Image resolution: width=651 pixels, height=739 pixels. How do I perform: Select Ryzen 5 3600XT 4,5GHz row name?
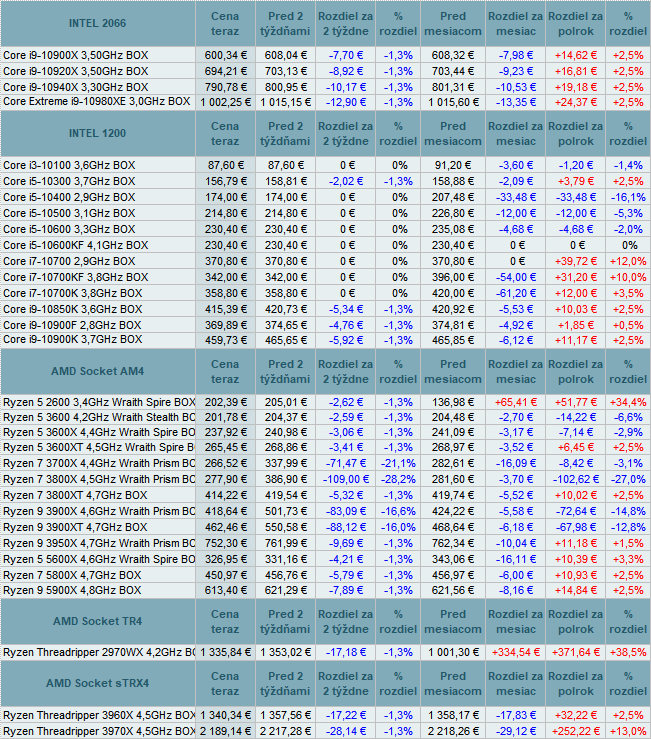point(99,448)
